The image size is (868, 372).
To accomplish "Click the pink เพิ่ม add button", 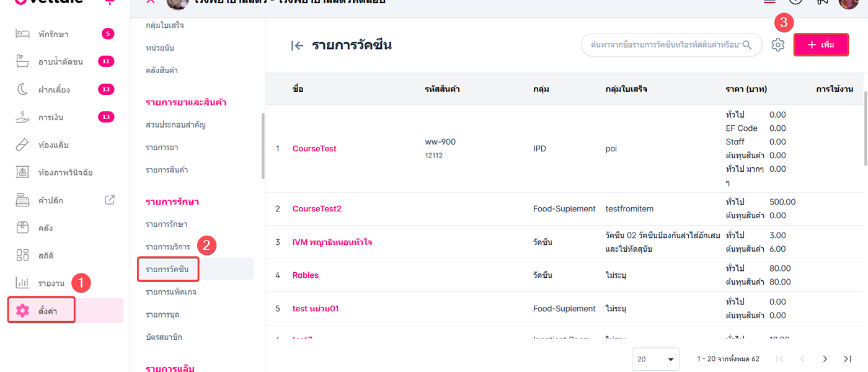I will [x=821, y=45].
